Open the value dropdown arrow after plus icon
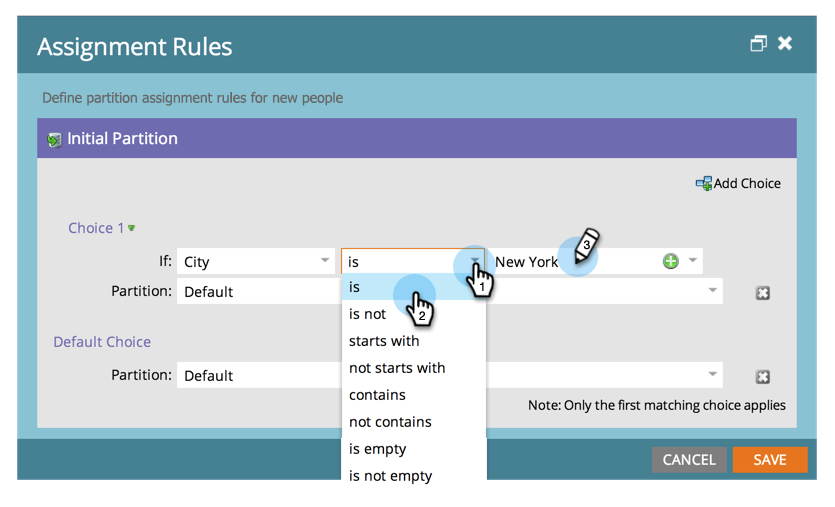 click(692, 260)
